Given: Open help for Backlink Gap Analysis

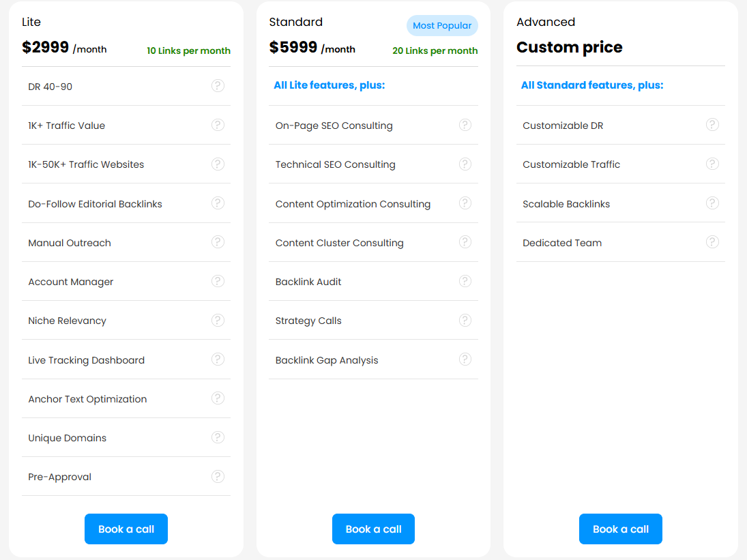Looking at the screenshot, I should click(x=465, y=359).
